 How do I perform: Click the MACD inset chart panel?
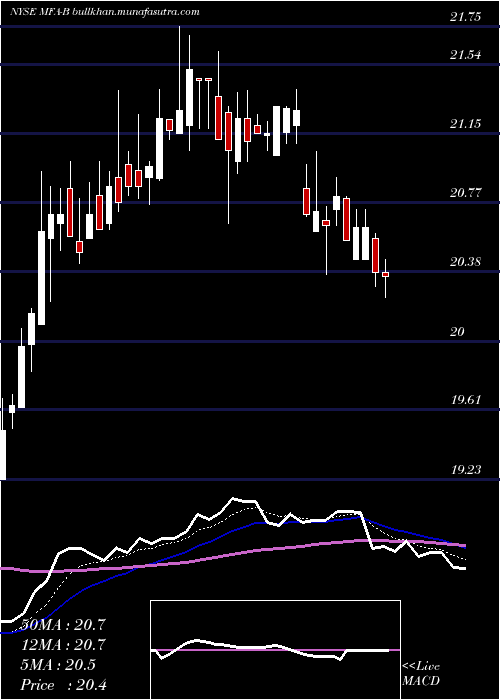pyautogui.click(x=275, y=650)
